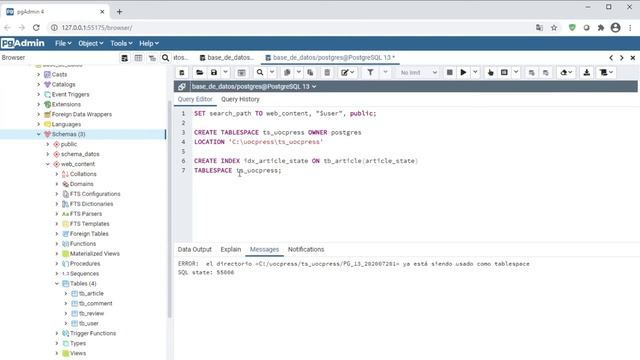Viewport: 640px width, 360px height.
Task: Open the Tools menu
Action: 121,43
